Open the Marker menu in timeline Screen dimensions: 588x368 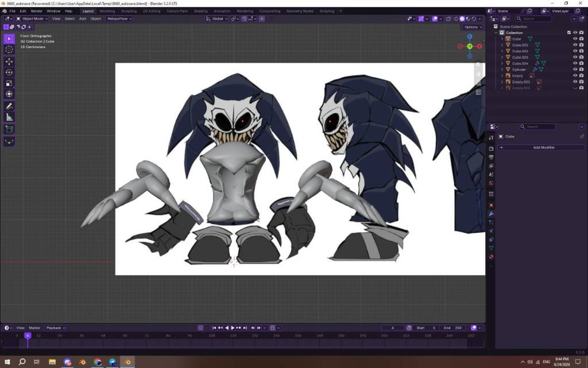(34, 328)
